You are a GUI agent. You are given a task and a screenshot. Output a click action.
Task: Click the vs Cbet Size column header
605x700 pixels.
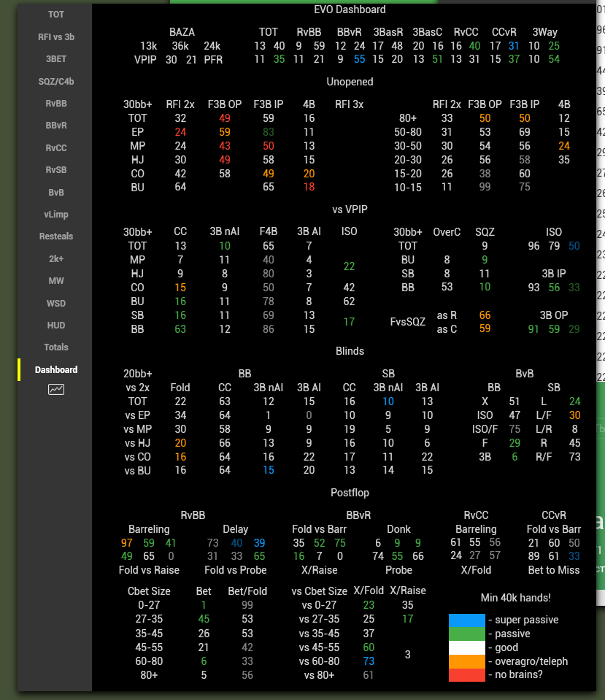[319, 591]
